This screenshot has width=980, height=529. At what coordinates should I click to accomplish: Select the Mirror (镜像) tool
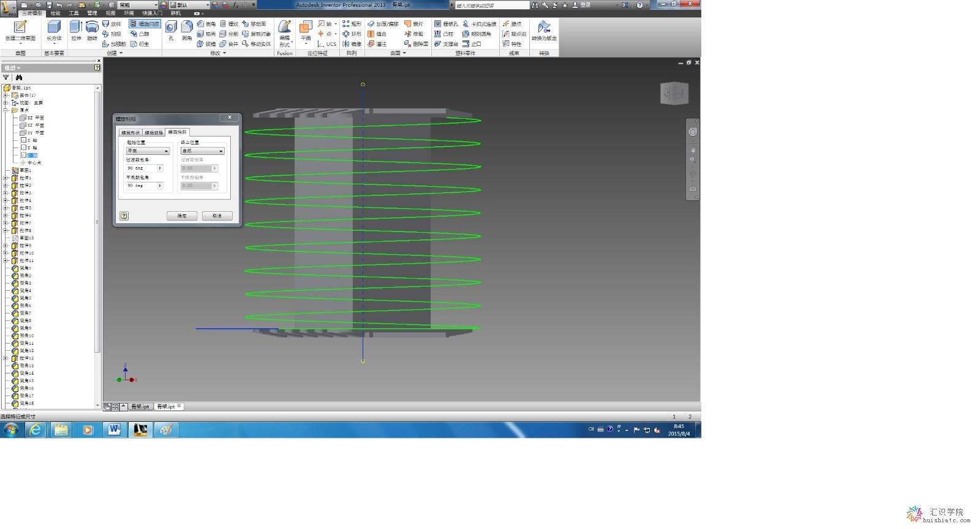pyautogui.click(x=352, y=43)
